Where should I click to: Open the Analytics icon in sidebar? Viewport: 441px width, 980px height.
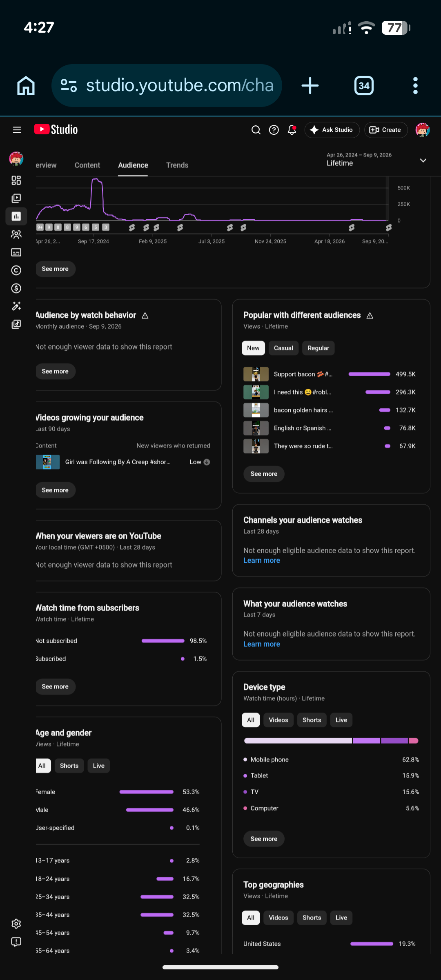[16, 216]
